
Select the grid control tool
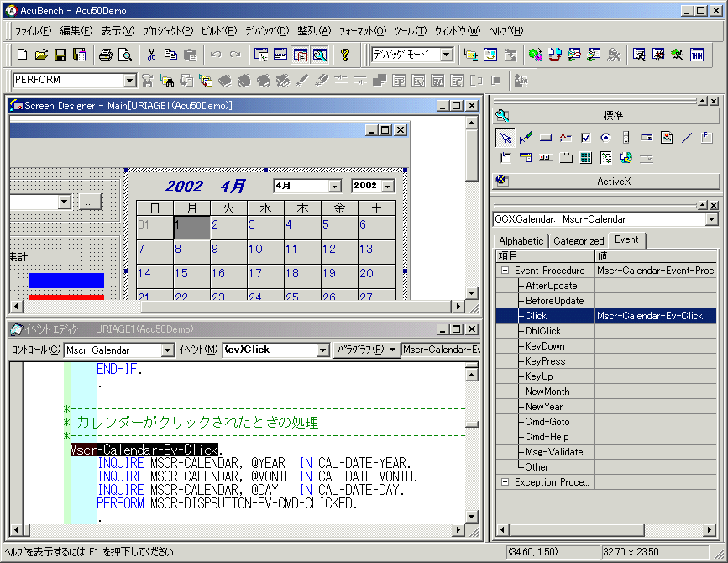click(x=586, y=158)
